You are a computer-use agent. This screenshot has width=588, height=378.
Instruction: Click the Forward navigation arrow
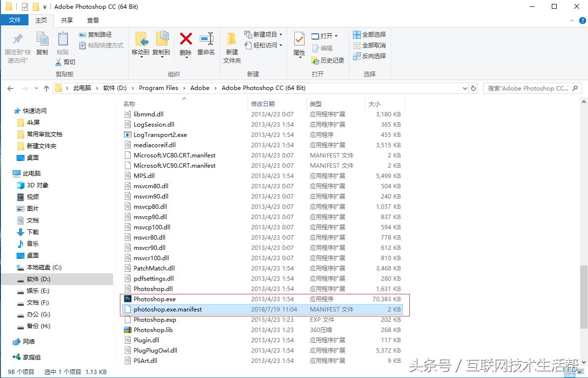25,89
